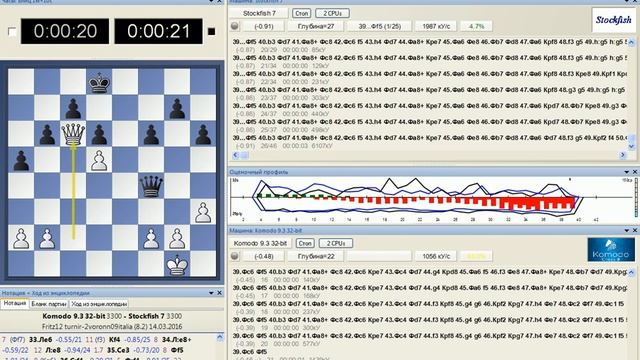Click the Stockfish evaluation (-0.91) field
The image size is (640, 360).
click(263, 26)
